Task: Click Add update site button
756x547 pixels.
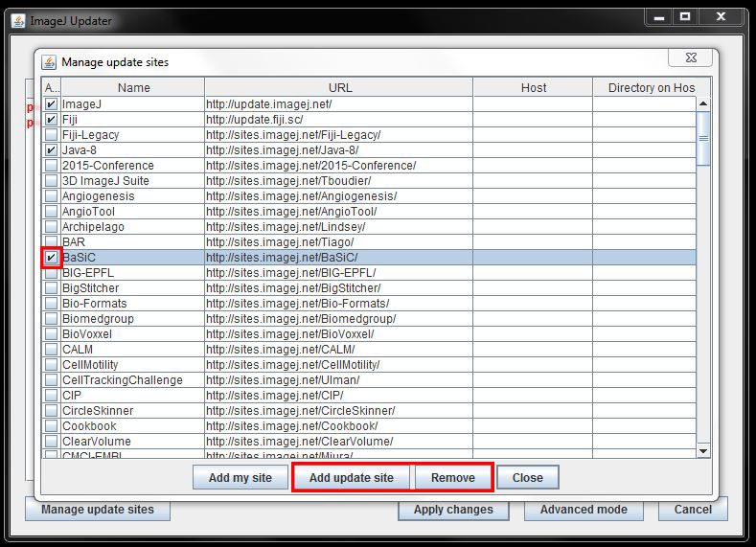Action: (x=352, y=478)
